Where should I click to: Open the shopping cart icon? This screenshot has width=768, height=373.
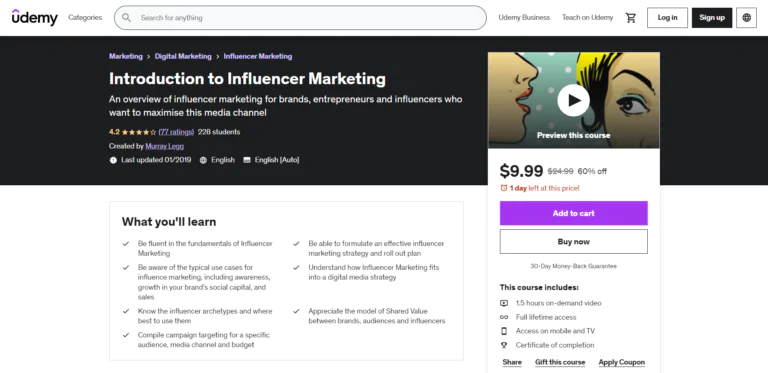630,18
